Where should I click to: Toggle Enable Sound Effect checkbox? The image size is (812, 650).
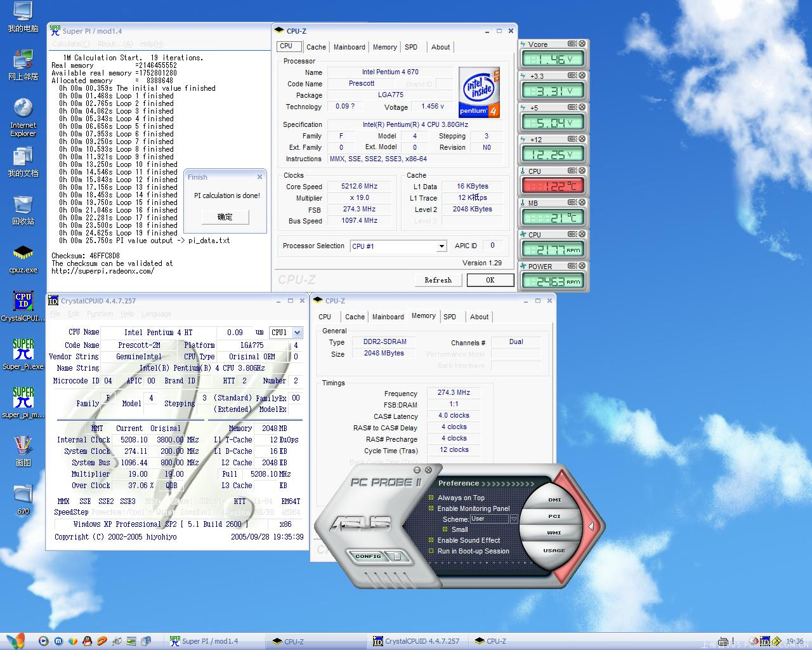432,540
